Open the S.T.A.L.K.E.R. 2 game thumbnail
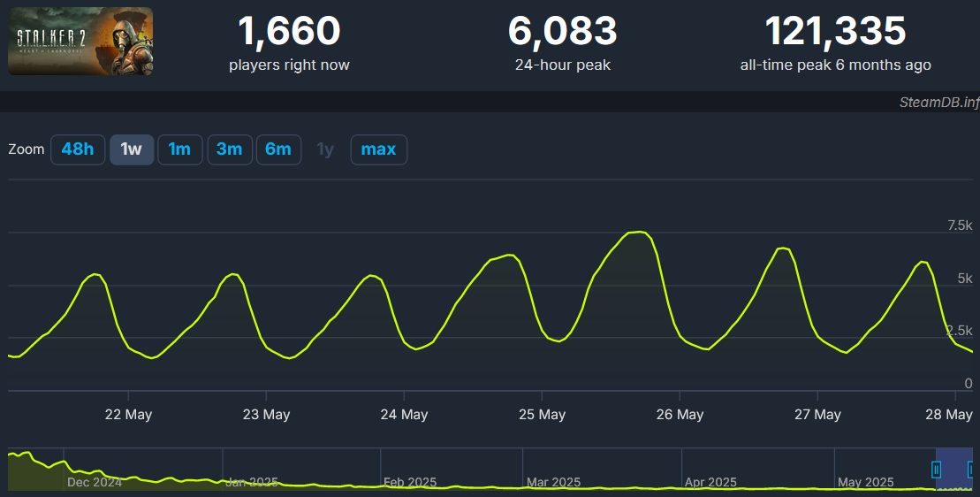 [x=80, y=42]
